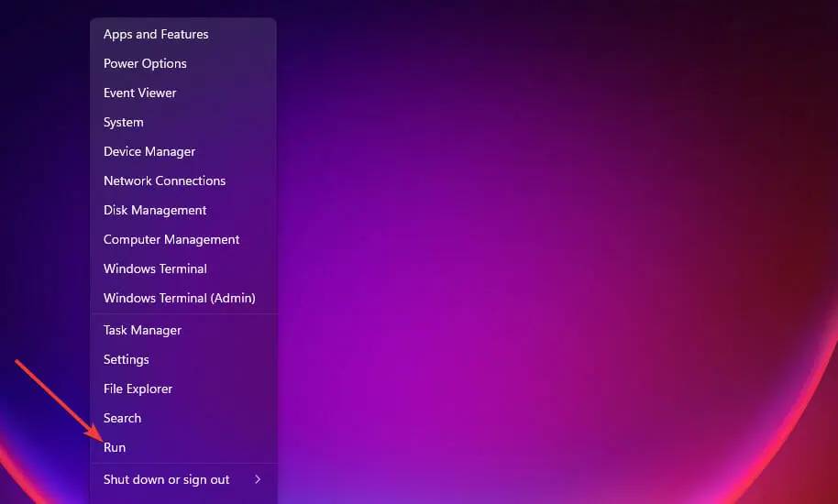This screenshot has width=838, height=504.
Task: Launch Task Manager
Action: coord(142,330)
